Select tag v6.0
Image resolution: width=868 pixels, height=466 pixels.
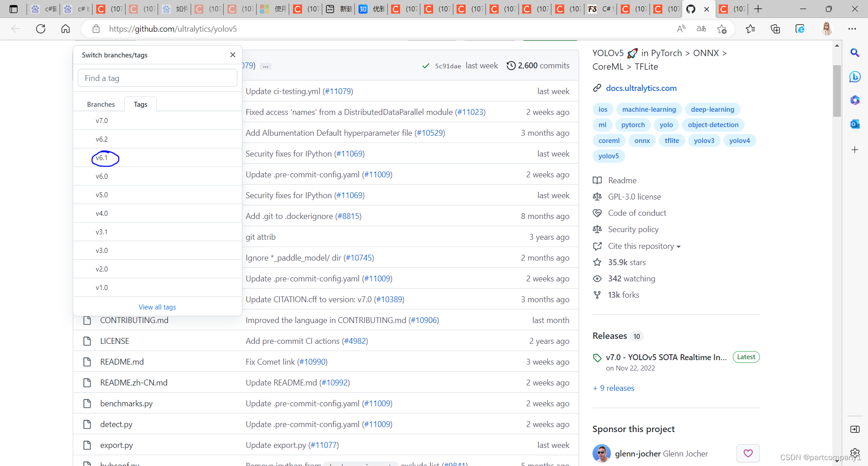click(157, 176)
